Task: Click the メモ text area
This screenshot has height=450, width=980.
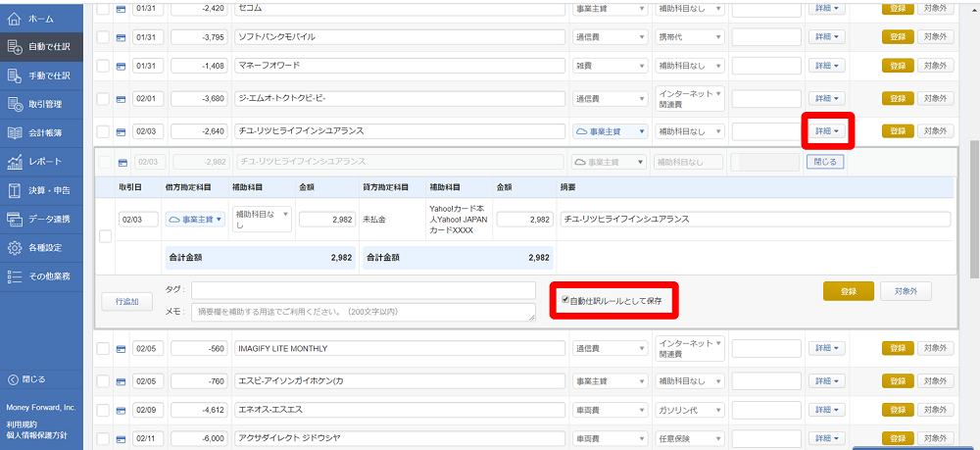Action: click(363, 312)
